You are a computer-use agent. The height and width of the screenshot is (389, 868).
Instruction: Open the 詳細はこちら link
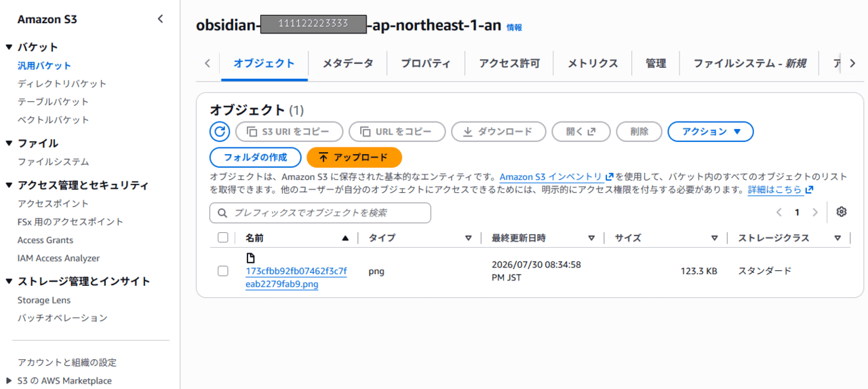click(x=780, y=190)
